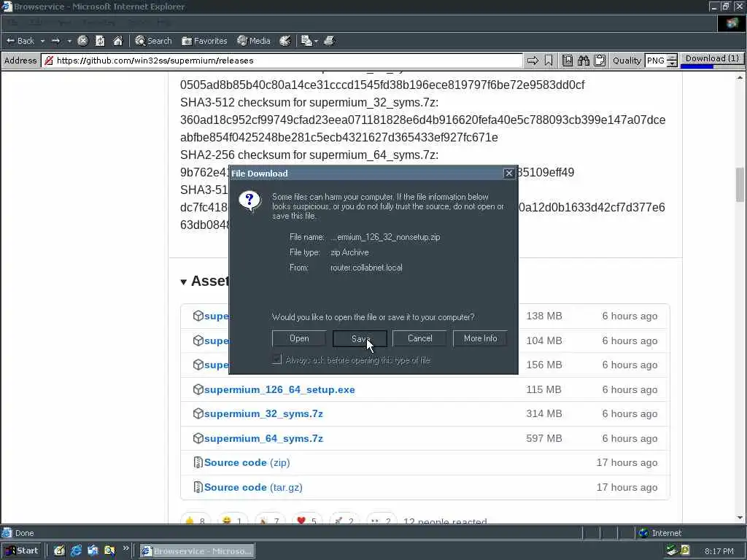Click the Internet zone status bar indicator

660,533
